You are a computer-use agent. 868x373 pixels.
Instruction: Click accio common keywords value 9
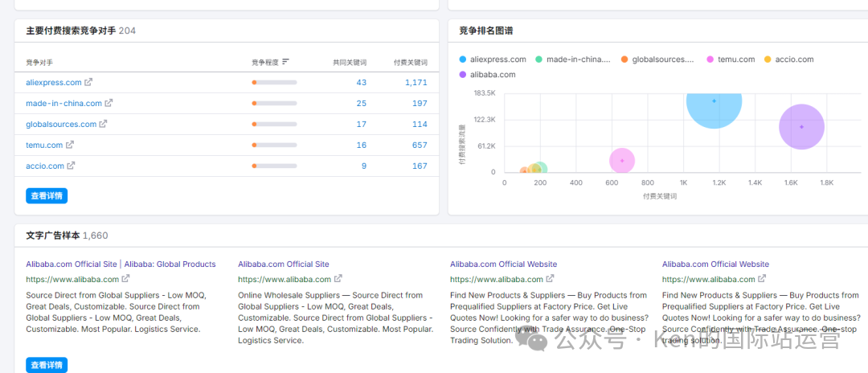tap(364, 166)
